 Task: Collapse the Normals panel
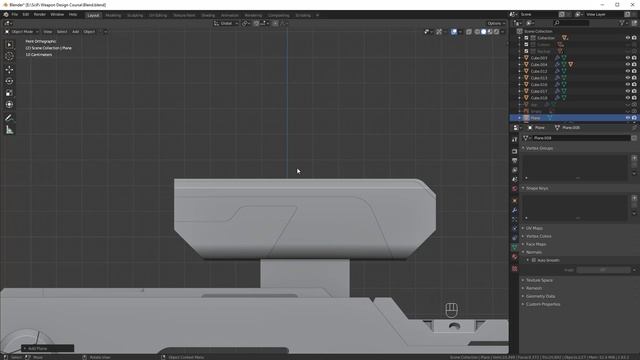click(534, 252)
